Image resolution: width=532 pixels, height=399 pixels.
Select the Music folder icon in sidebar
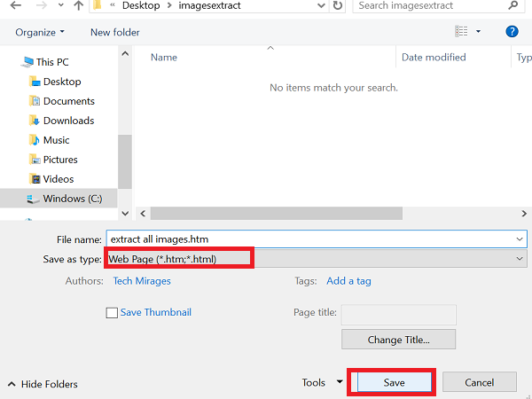pos(33,140)
